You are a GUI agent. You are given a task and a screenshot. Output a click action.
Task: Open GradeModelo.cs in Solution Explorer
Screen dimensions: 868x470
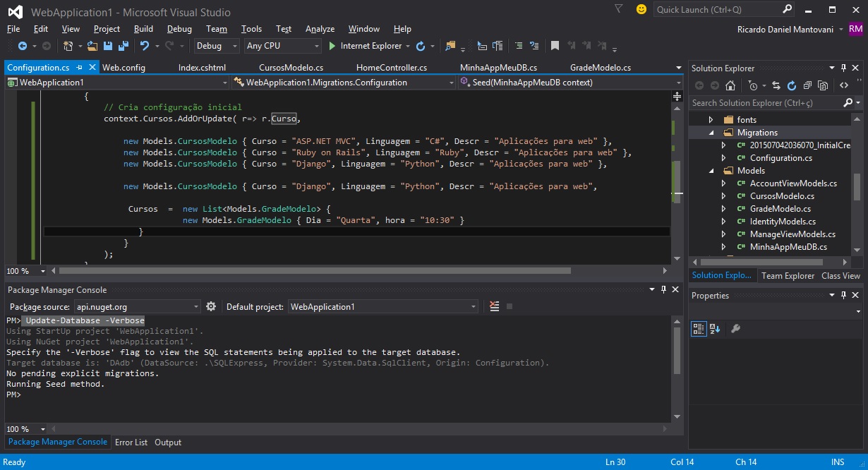pos(780,209)
